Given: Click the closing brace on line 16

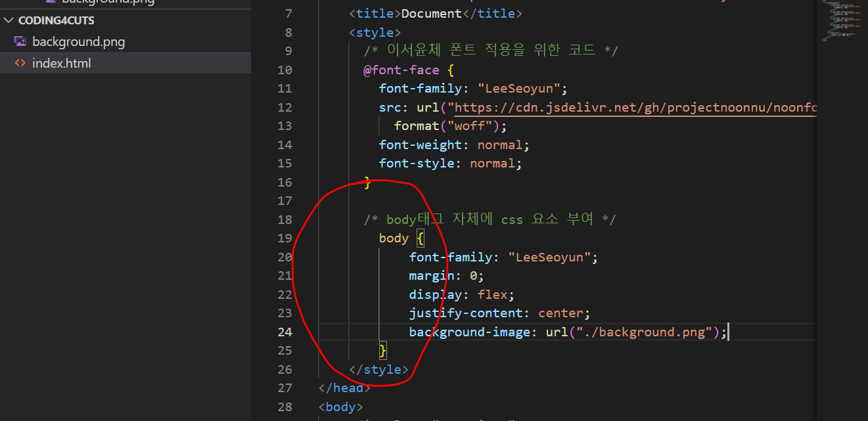Looking at the screenshot, I should pyautogui.click(x=368, y=182).
